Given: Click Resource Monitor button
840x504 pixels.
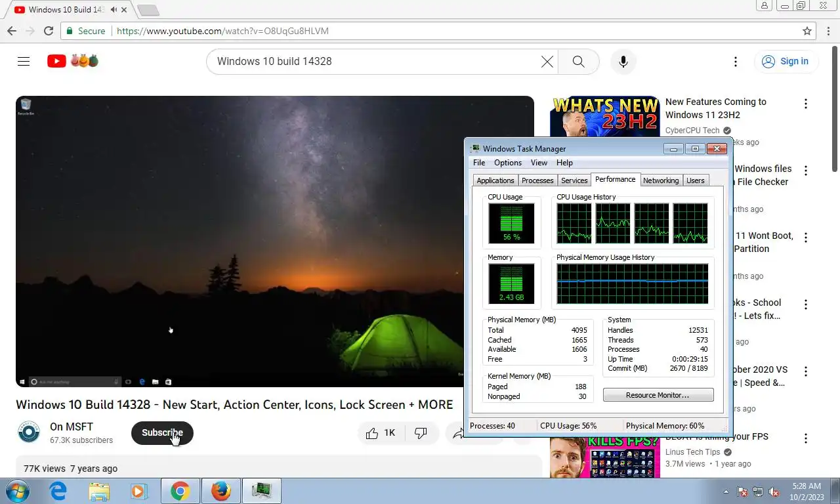Looking at the screenshot, I should pyautogui.click(x=658, y=395).
